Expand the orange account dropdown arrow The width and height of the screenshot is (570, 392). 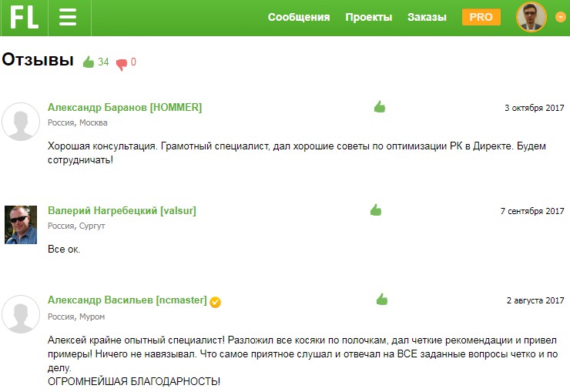[x=561, y=17]
